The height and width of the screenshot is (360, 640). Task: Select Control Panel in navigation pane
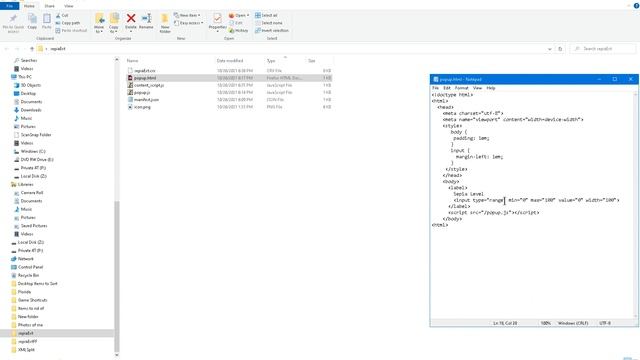click(x=30, y=267)
